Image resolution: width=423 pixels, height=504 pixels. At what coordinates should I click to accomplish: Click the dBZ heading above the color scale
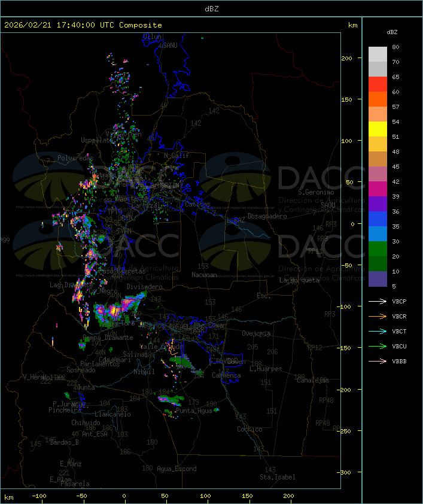(392, 32)
